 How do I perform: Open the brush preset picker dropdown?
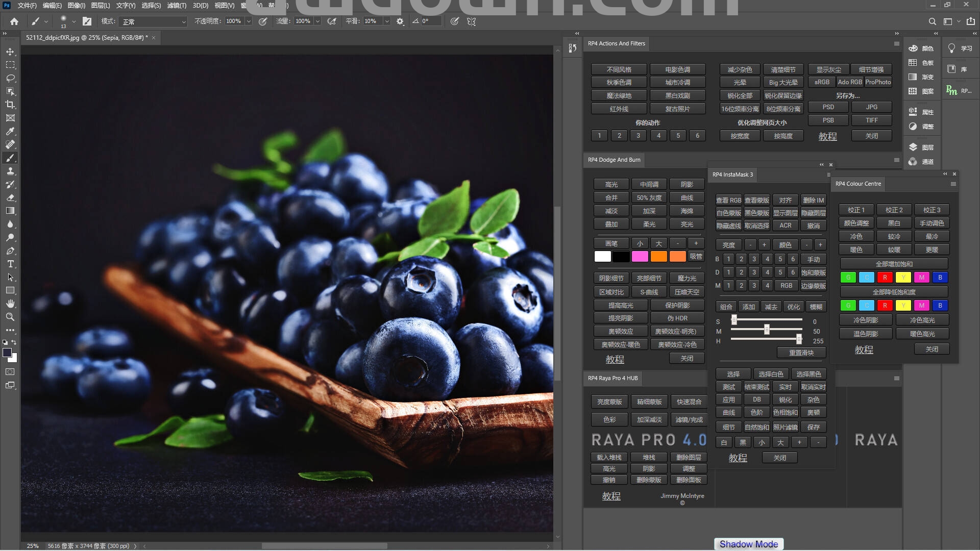73,21
